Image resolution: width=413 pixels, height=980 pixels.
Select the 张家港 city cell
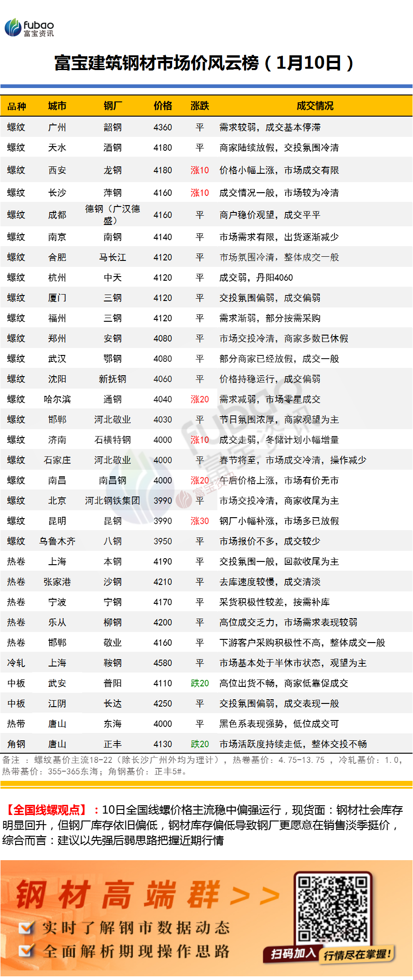point(57,582)
